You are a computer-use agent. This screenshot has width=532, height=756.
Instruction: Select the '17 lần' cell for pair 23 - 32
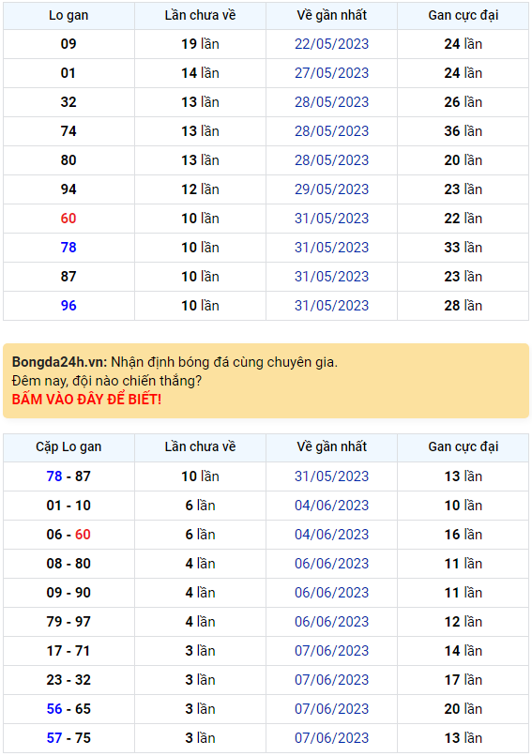[463, 680]
